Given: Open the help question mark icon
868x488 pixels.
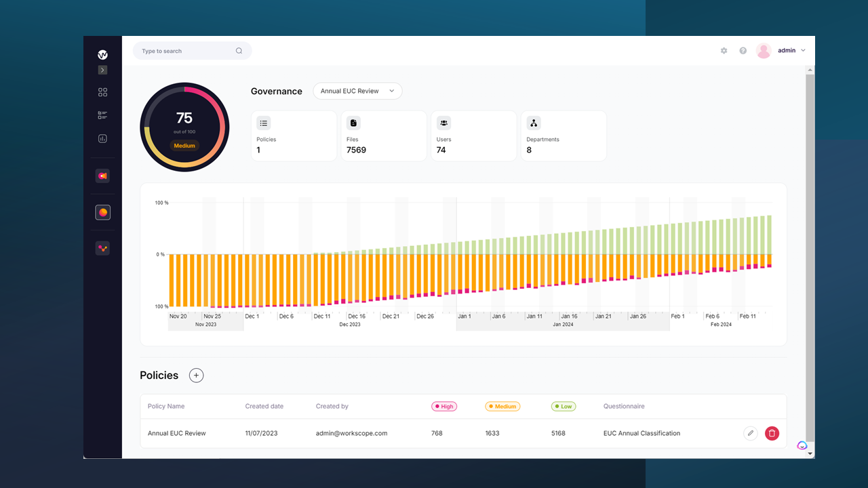Looking at the screenshot, I should point(743,50).
